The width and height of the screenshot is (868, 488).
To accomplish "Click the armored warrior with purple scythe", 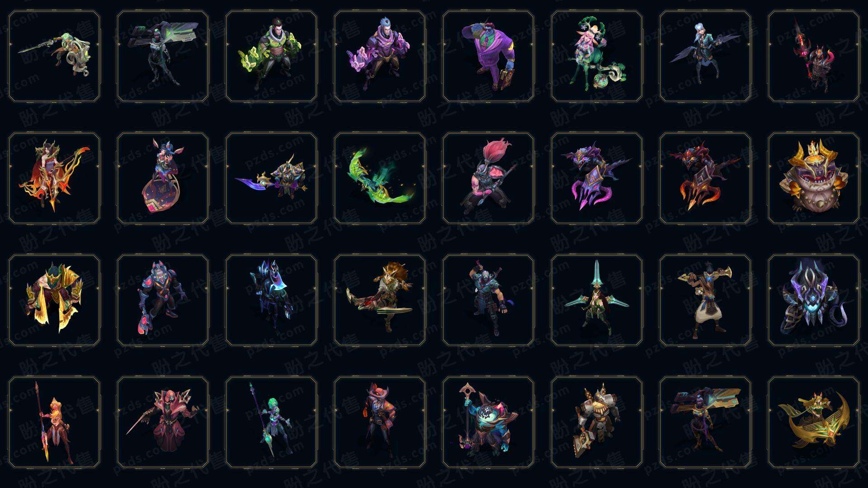I will coord(271,178).
